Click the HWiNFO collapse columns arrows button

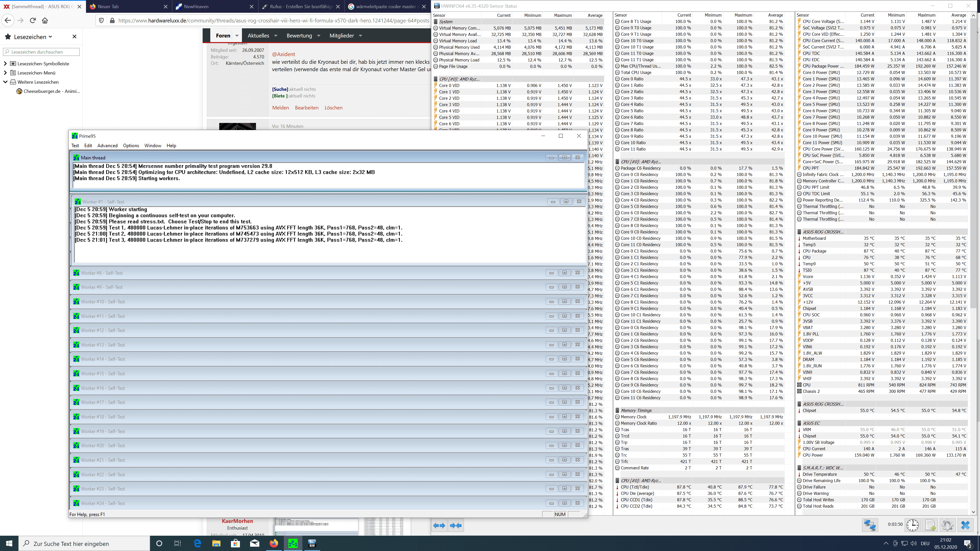[455, 525]
